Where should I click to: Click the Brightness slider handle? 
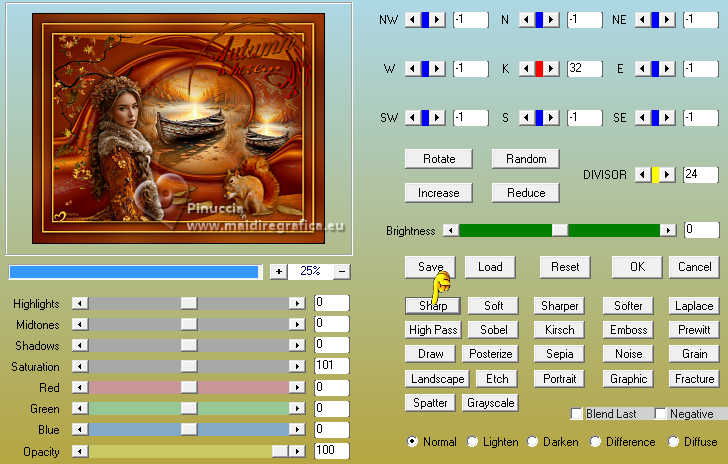point(559,230)
